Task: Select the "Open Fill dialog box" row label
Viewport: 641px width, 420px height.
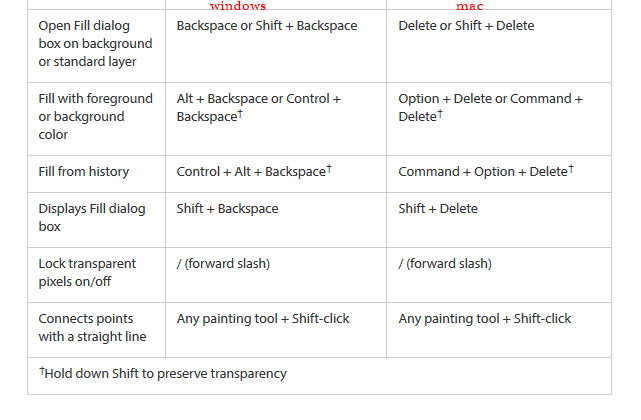Action: click(95, 44)
